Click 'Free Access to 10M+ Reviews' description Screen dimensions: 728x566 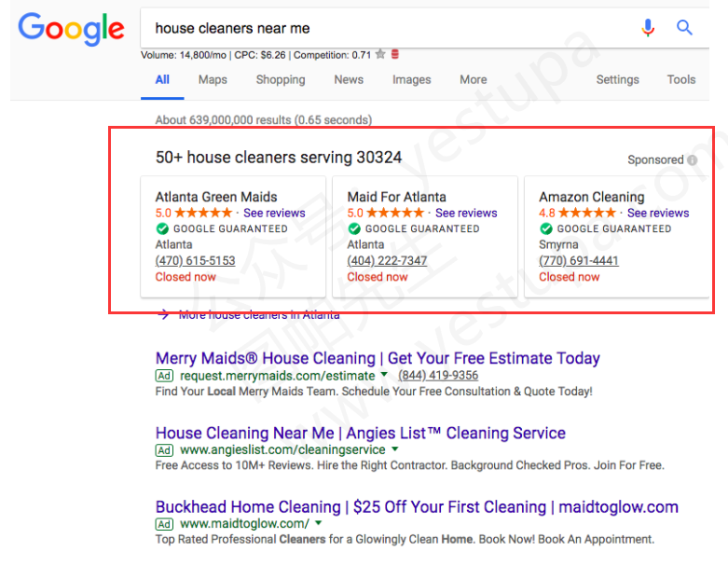coord(409,465)
